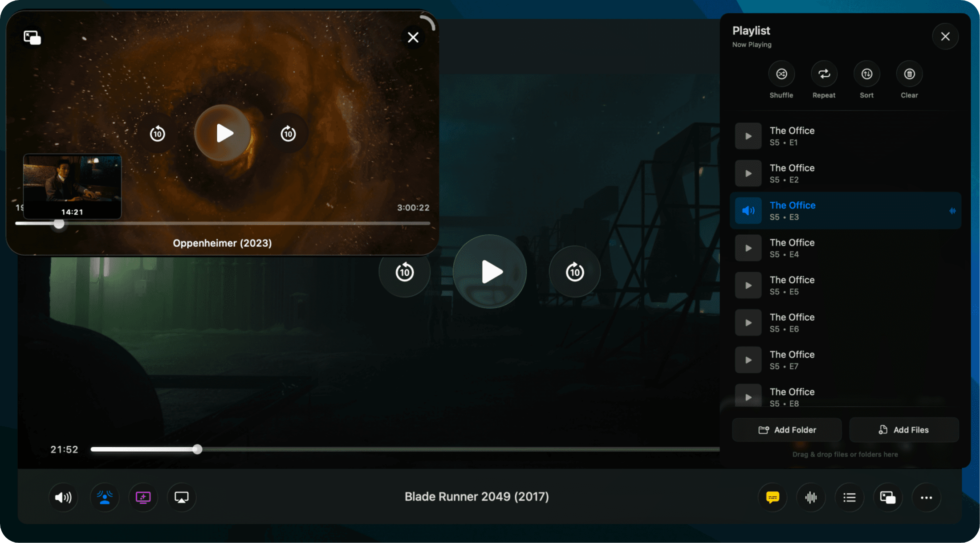
Task: Enable repeat mode for the playlist
Action: coord(824,73)
